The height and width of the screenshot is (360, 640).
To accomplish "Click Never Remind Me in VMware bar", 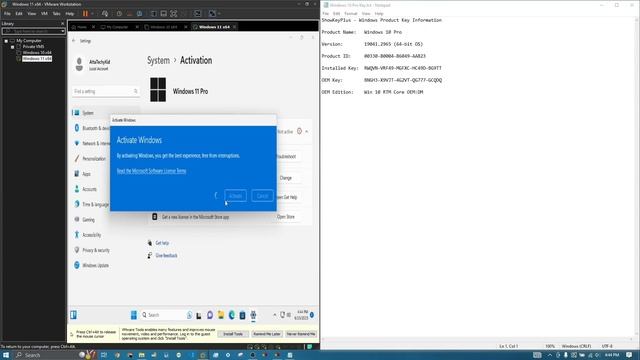I will pos(301,334).
